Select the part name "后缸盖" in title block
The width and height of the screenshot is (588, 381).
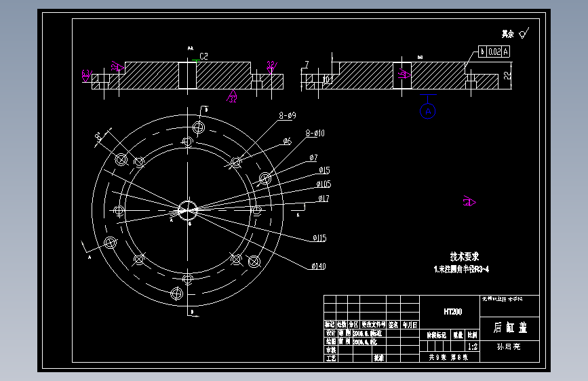click(510, 327)
